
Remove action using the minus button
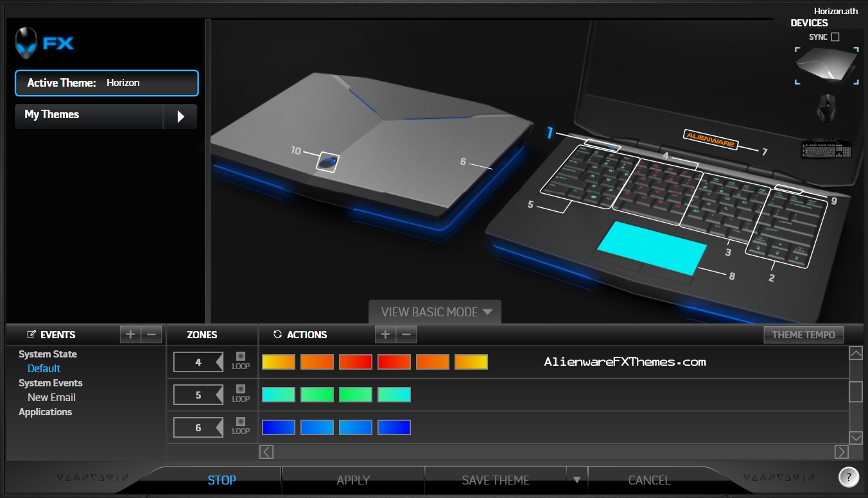[x=406, y=334]
